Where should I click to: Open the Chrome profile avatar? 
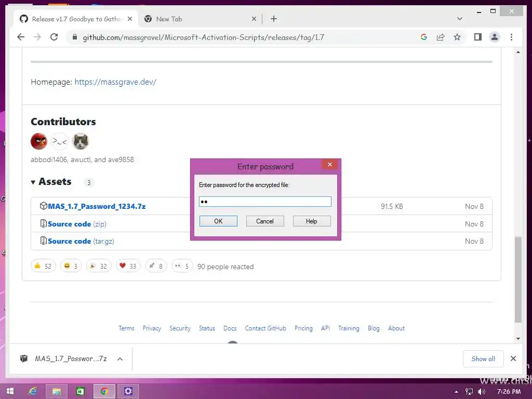(x=495, y=37)
